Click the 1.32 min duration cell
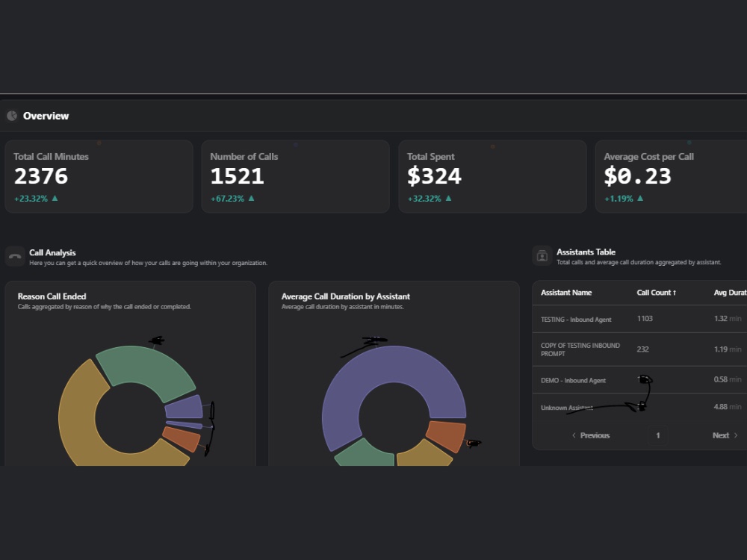747x560 pixels. [728, 319]
